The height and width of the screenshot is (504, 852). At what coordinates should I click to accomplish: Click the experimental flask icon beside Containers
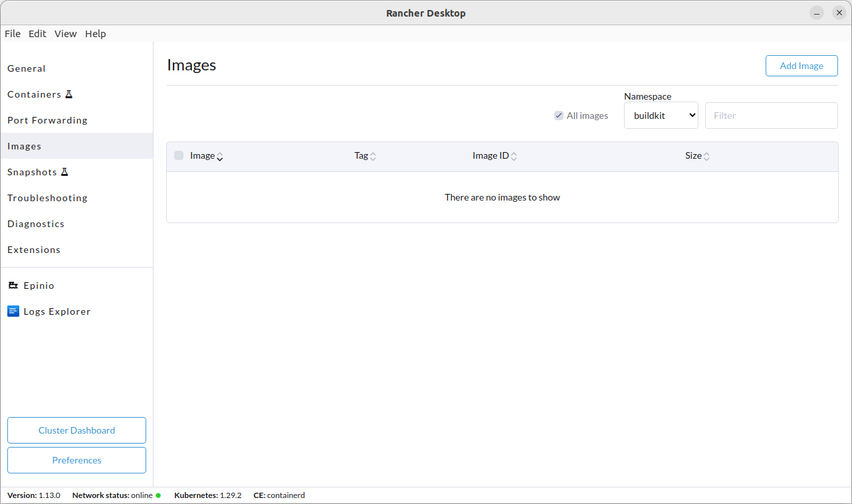coord(68,94)
